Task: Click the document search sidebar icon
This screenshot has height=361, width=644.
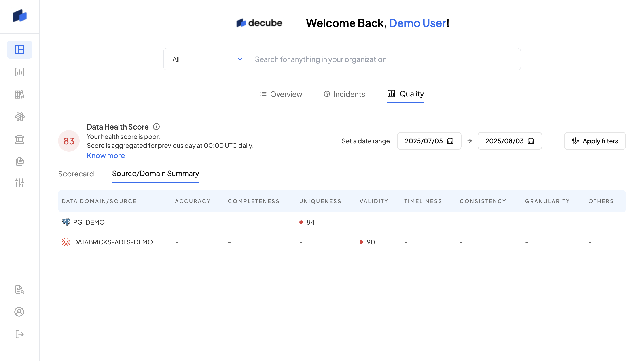Action: 19,289
